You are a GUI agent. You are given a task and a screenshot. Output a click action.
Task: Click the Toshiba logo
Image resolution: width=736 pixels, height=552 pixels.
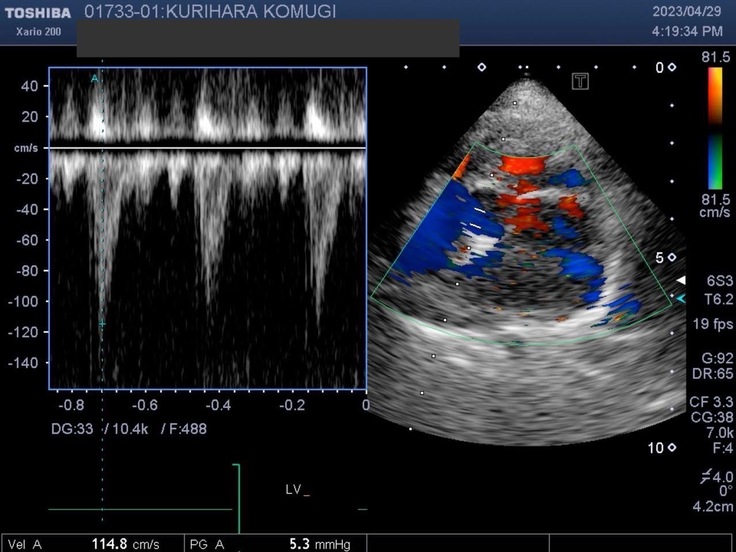tap(37, 13)
